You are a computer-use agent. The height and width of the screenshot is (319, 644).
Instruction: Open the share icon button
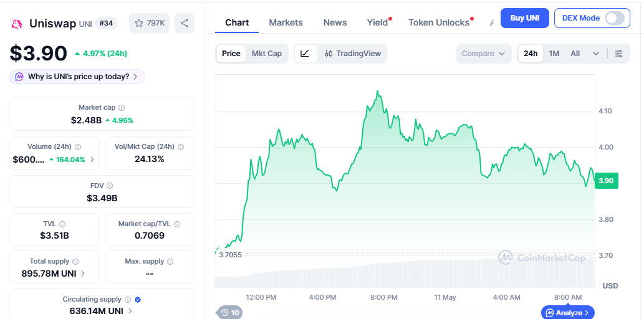pos(185,23)
